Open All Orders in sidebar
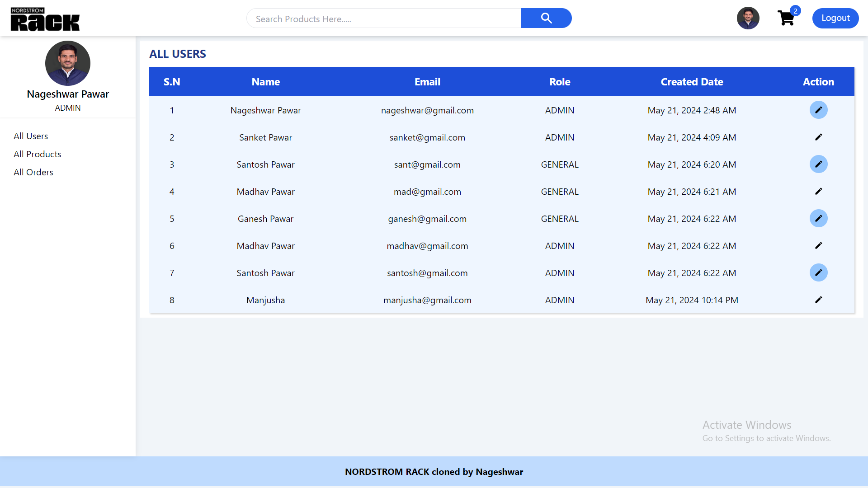868x488 pixels. [x=33, y=172]
